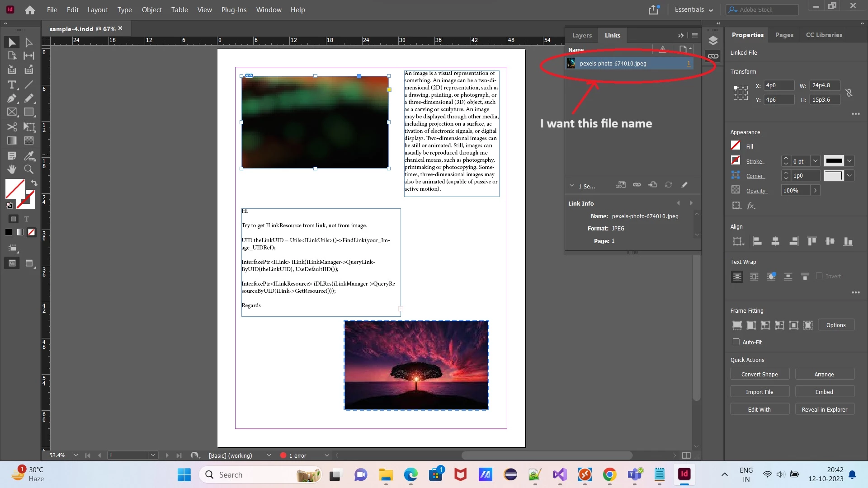Screen dimensions: 868x488
Task: Click Relink icon in Links panel
Action: pyautogui.click(x=637, y=185)
